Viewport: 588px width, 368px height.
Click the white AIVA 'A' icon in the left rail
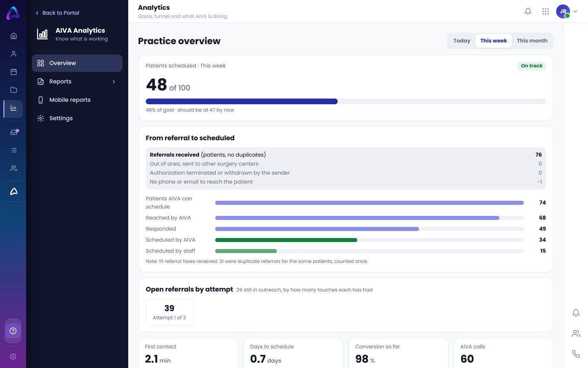point(13,191)
